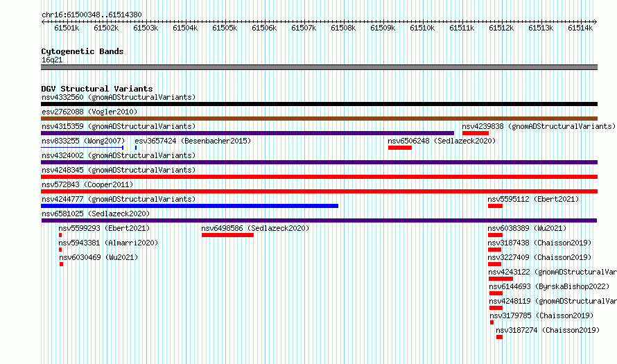Click the gray 16q21 cytogenetic band
The height and width of the screenshot is (364, 617).
(319, 67)
